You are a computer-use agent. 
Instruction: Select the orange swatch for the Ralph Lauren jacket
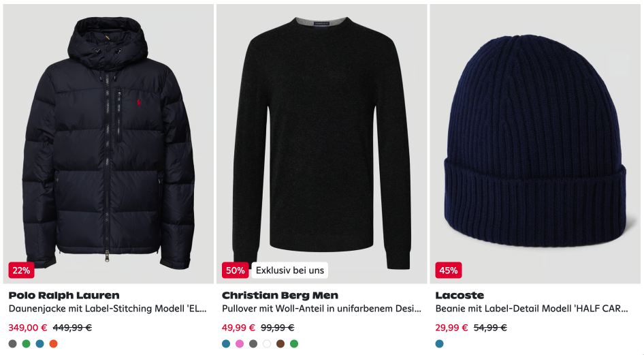(53, 344)
